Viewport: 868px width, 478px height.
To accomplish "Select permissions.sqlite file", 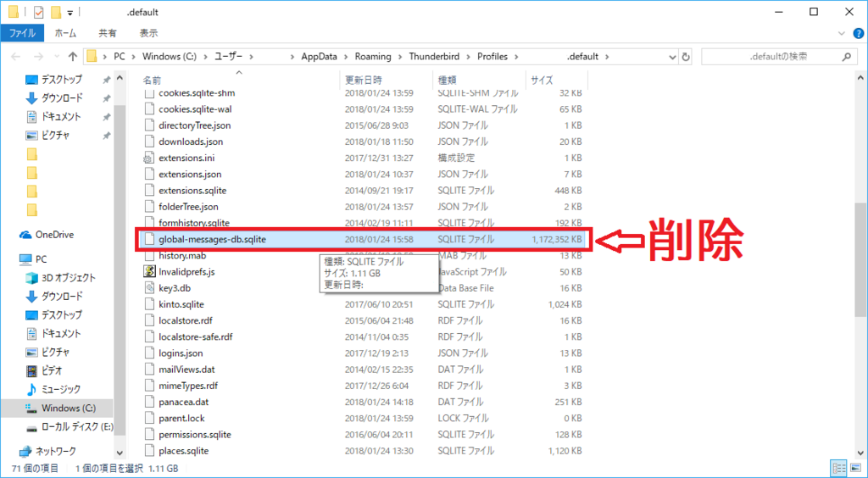I will (x=194, y=434).
